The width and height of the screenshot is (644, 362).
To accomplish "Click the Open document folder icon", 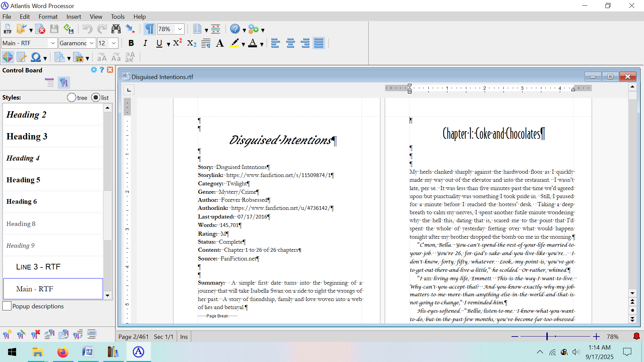I will coord(21,29).
